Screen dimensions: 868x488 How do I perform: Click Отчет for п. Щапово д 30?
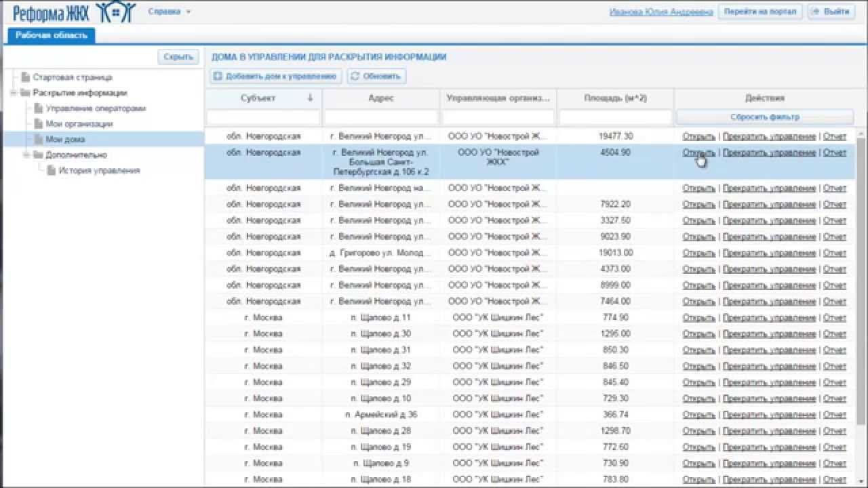(835, 334)
